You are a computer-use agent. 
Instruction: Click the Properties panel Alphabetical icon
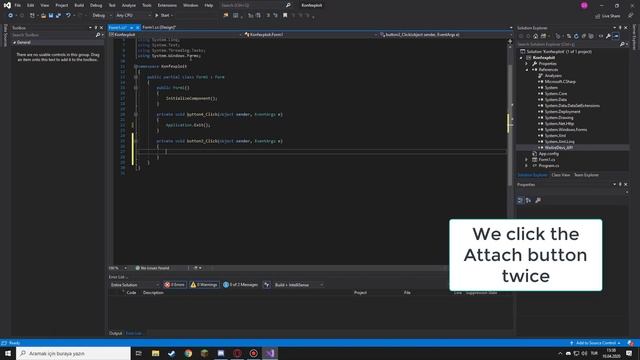pyautogui.click(x=529, y=200)
